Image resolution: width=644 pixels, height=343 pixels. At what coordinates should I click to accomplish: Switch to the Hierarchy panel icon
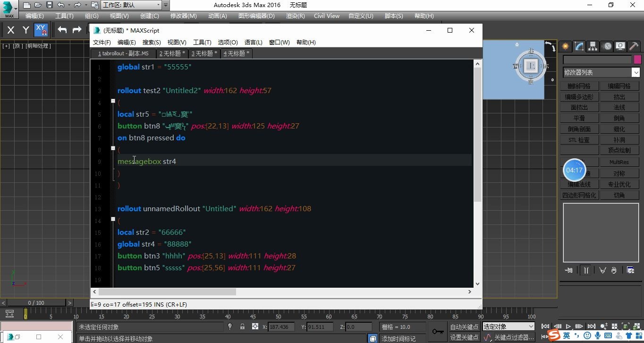(x=593, y=46)
